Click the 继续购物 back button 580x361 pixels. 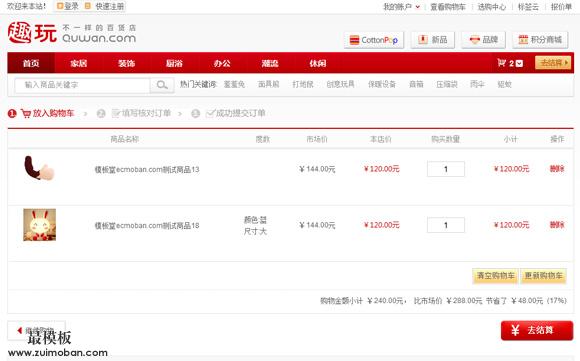[x=36, y=330]
